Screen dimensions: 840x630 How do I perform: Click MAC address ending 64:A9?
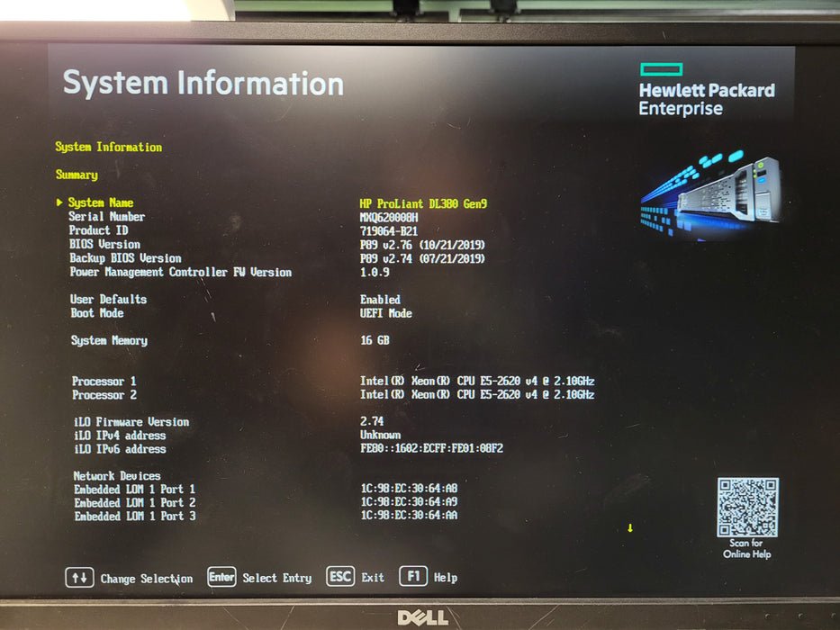409,501
